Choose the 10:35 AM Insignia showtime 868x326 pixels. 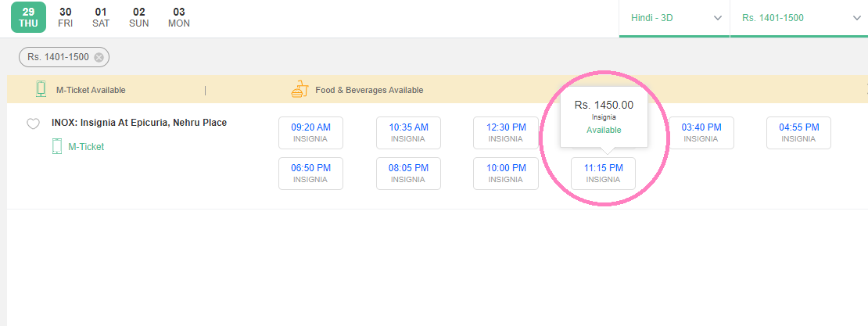[408, 132]
